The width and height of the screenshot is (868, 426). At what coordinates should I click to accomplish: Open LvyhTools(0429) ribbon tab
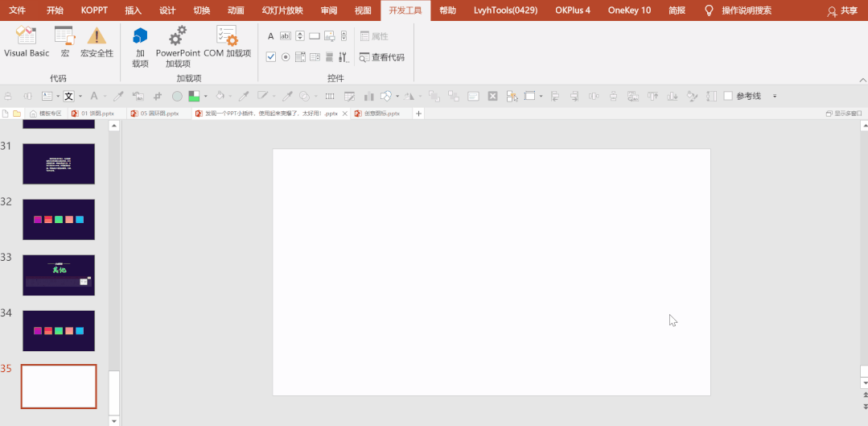pyautogui.click(x=505, y=10)
